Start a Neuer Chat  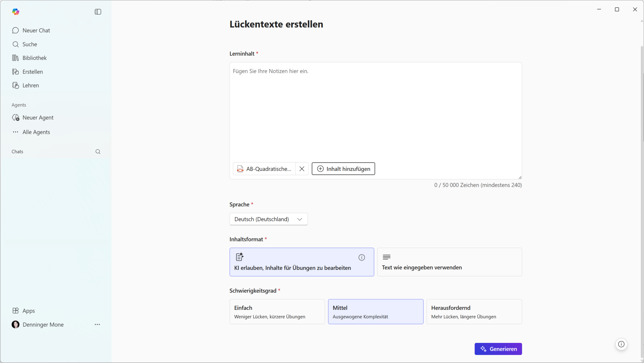pos(36,30)
